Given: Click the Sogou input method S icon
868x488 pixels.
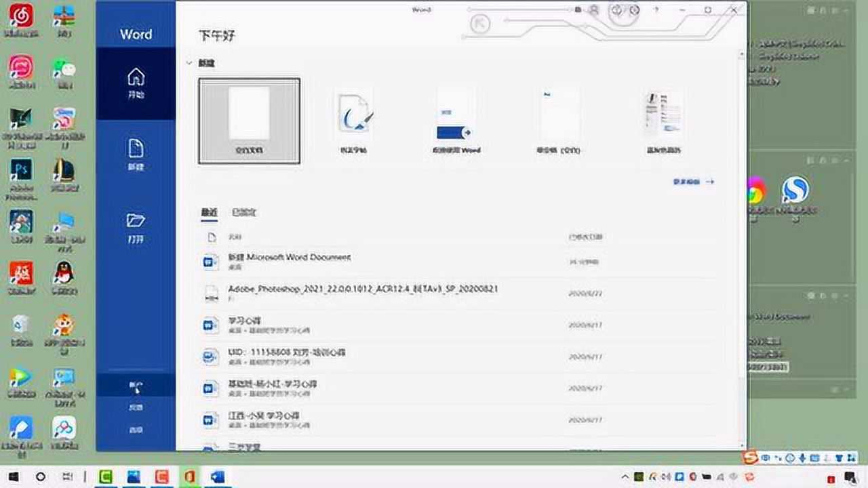Looking at the screenshot, I should [749, 457].
